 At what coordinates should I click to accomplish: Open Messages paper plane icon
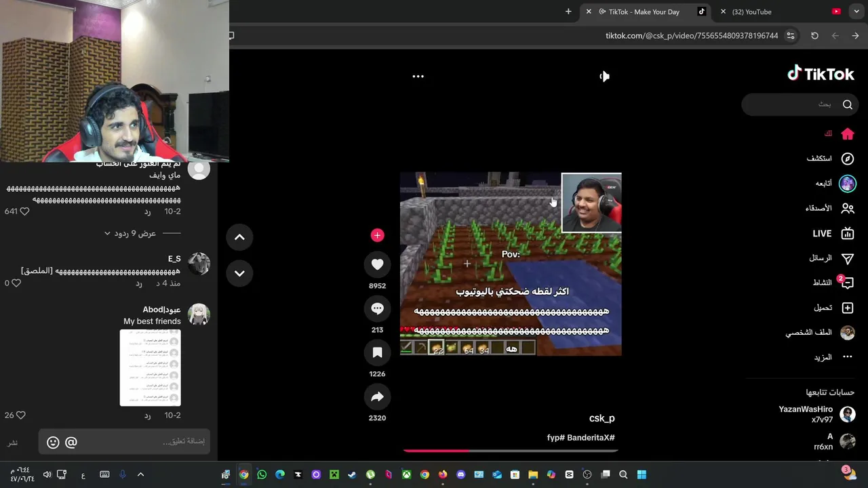point(847,258)
